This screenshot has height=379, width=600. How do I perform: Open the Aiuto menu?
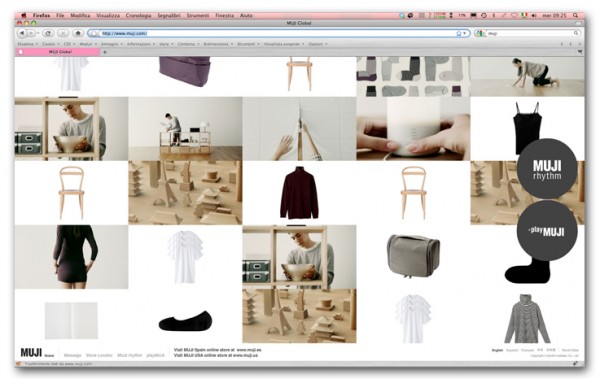[246, 16]
